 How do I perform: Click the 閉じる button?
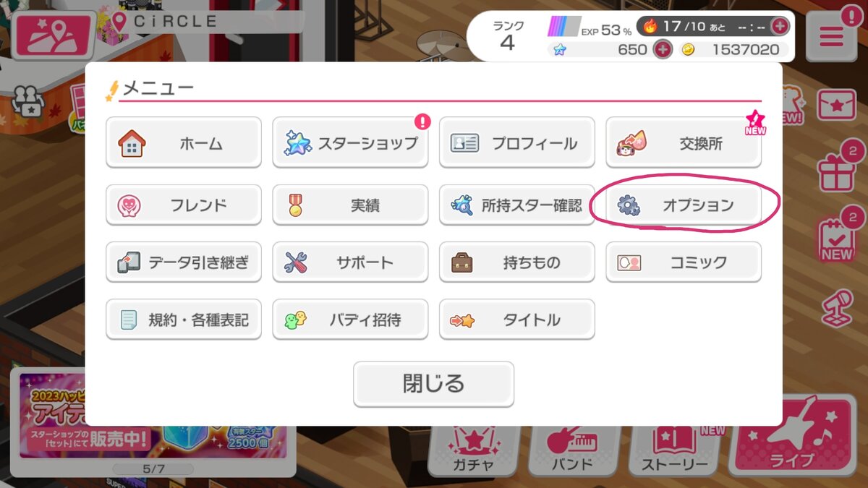[x=433, y=383]
